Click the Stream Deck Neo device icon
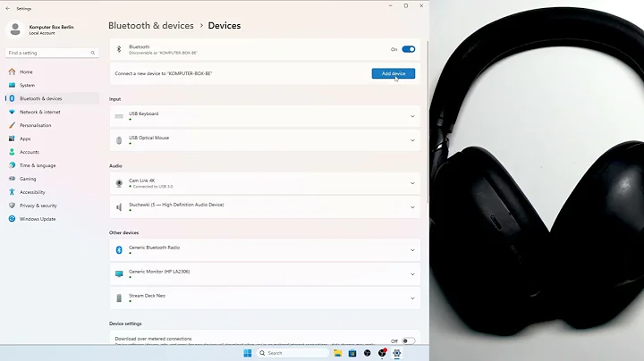Image resolution: width=644 pixels, height=361 pixels. click(x=119, y=298)
